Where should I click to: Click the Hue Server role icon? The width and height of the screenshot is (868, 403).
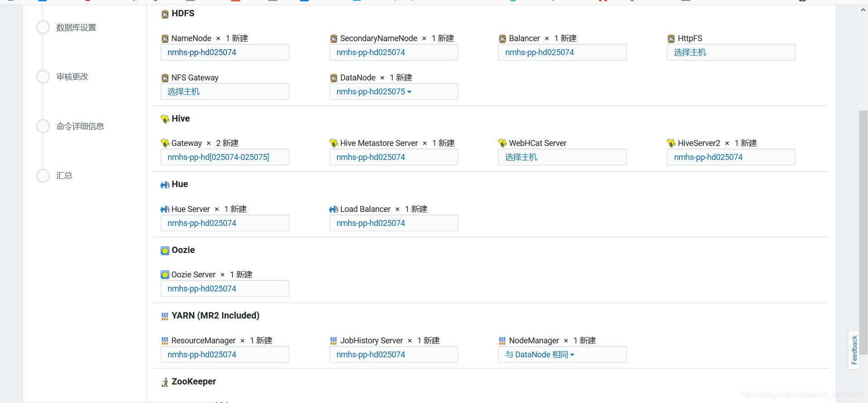pyautogui.click(x=165, y=209)
